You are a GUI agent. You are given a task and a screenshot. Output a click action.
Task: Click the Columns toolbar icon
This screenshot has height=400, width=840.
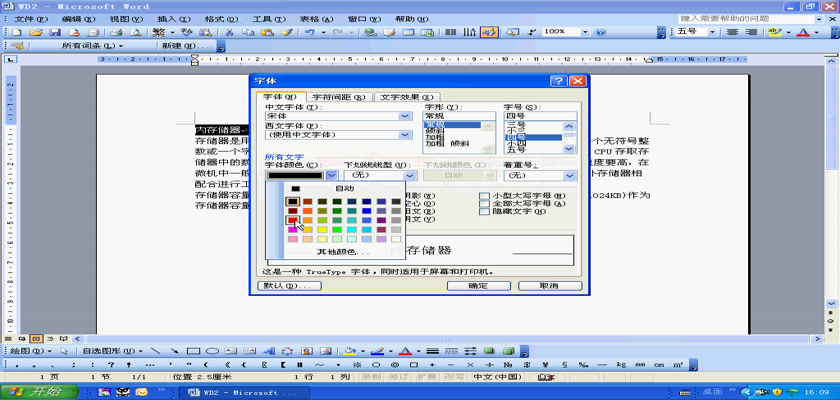(x=451, y=32)
